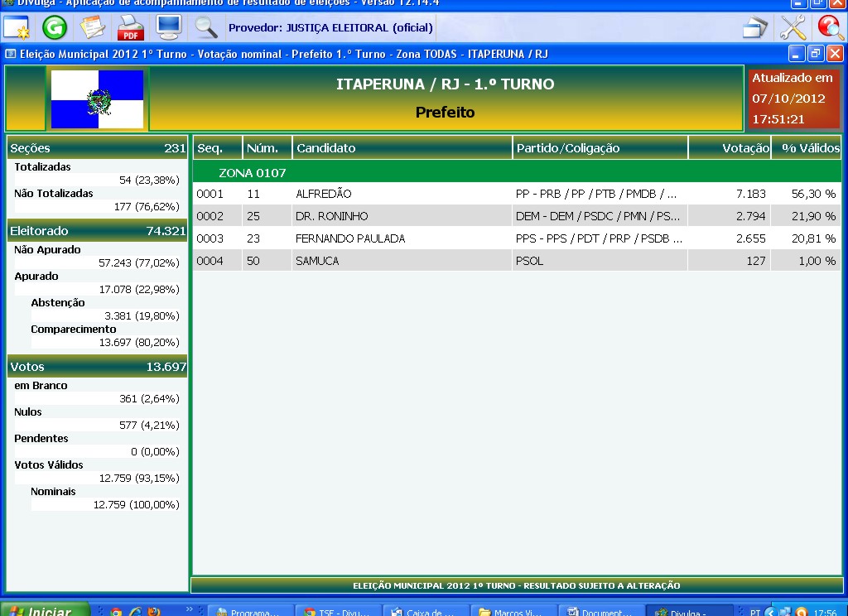848x616 pixels.
Task: Click the Itaperuna flag image
Action: (x=98, y=99)
